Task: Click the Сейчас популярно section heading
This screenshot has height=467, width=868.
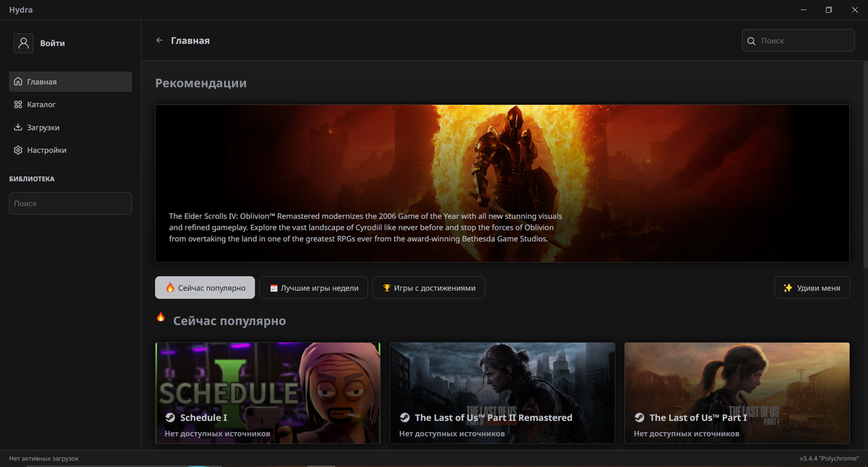Action: 229,321
